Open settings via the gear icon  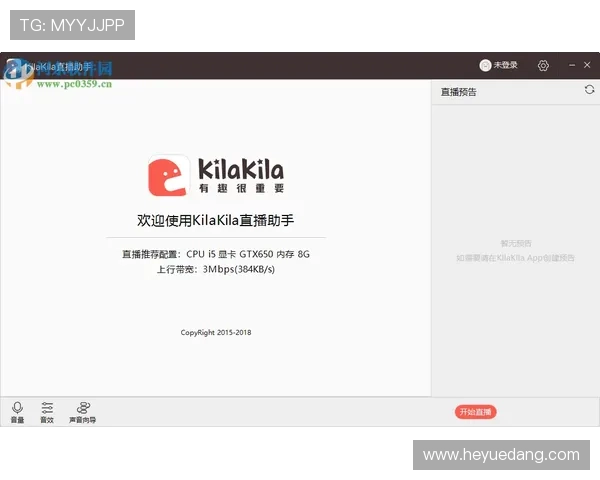(x=543, y=65)
